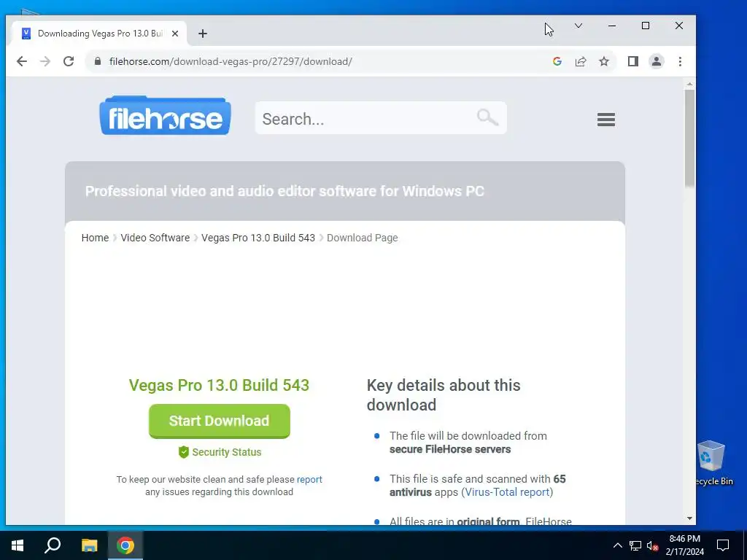Open the Windows Start menu
747x560 pixels.
click(x=18, y=545)
